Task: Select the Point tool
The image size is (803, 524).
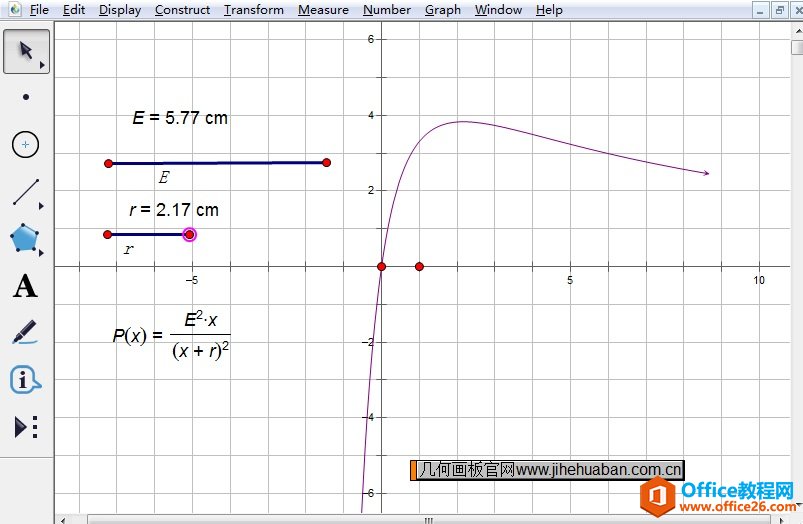Action: point(26,97)
